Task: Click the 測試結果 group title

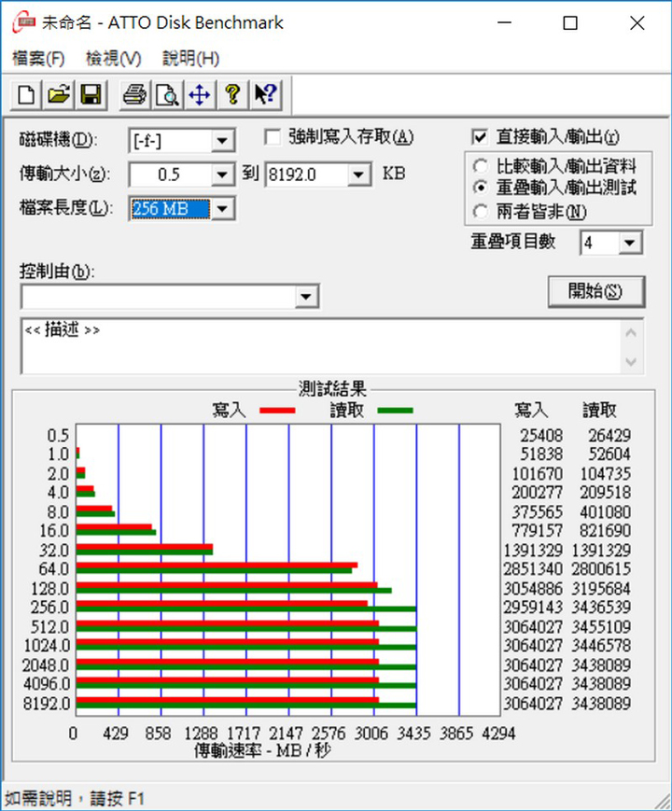Action: point(331,389)
